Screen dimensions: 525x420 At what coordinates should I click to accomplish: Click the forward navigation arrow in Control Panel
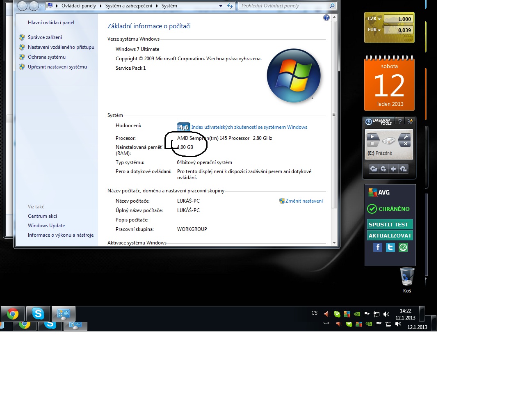tap(34, 6)
